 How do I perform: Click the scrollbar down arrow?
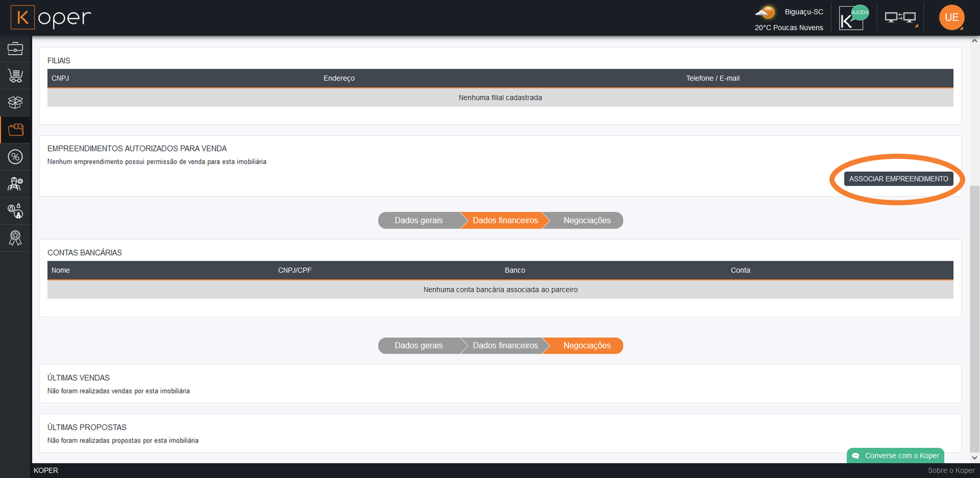pyautogui.click(x=974, y=457)
